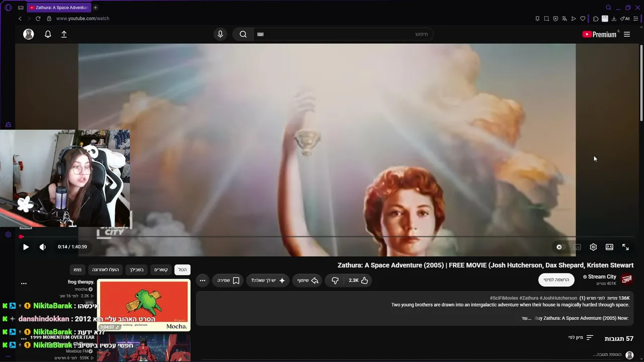The height and width of the screenshot is (362, 644).
Task: Mute the video player volume
Action: click(x=42, y=247)
